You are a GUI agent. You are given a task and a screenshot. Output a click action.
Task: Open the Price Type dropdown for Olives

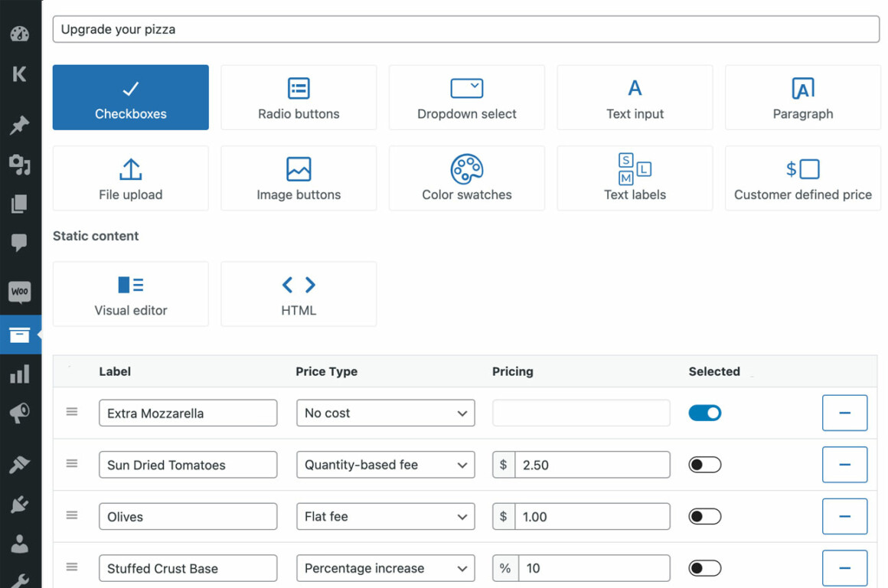(385, 516)
